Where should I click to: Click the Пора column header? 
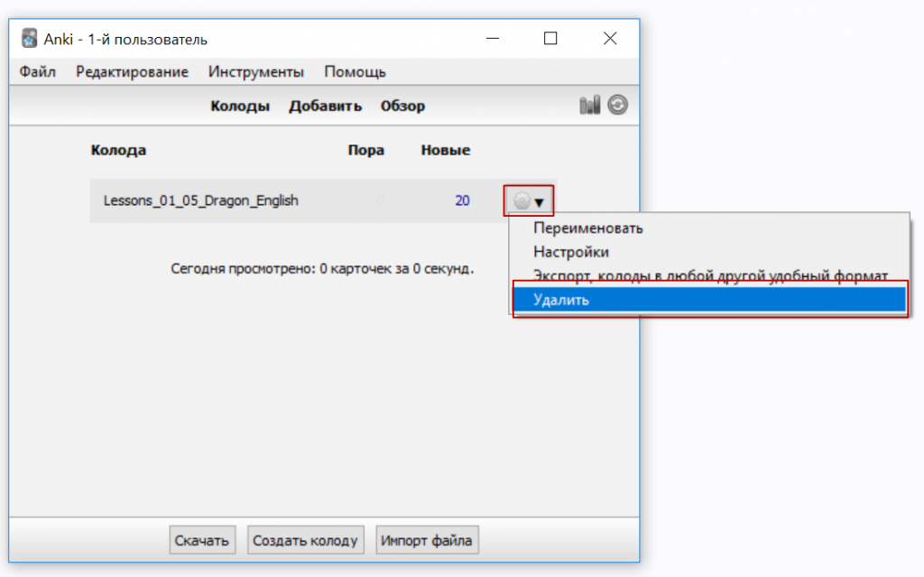(x=366, y=150)
